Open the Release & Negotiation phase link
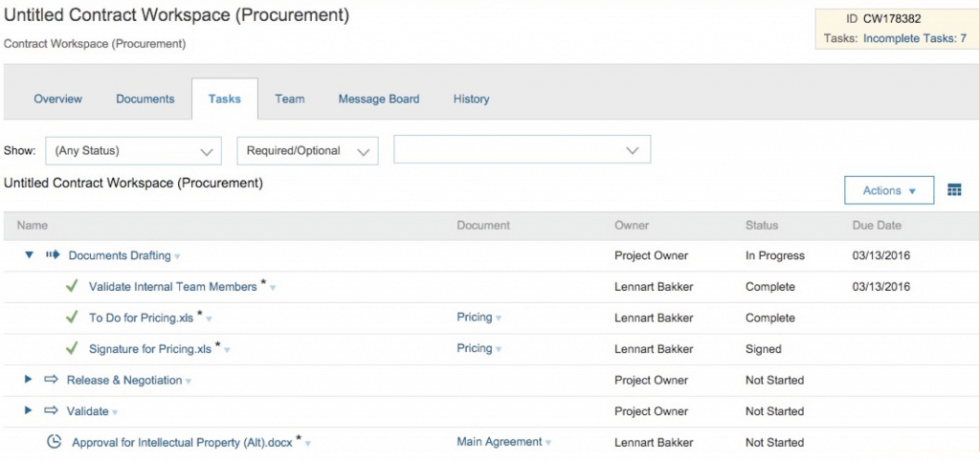The image size is (980, 460). click(124, 380)
